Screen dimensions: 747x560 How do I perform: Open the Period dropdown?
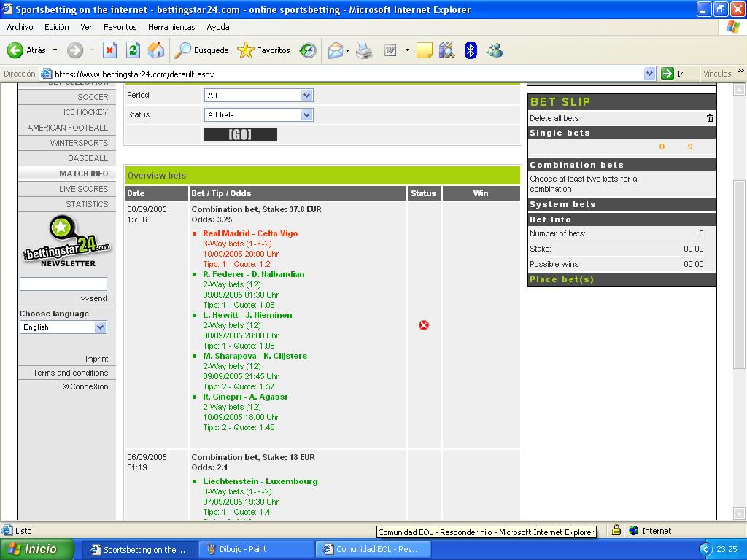click(x=259, y=96)
